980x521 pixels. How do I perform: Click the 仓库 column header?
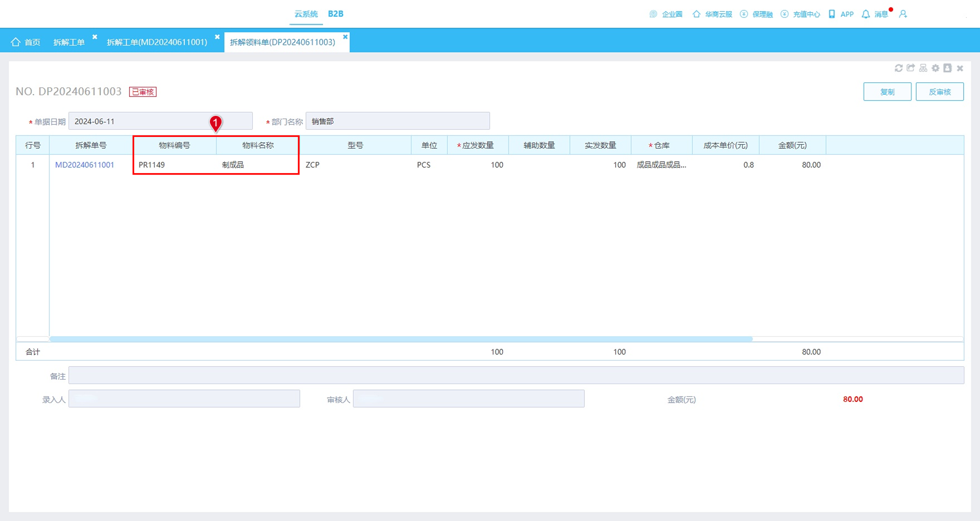click(661, 145)
